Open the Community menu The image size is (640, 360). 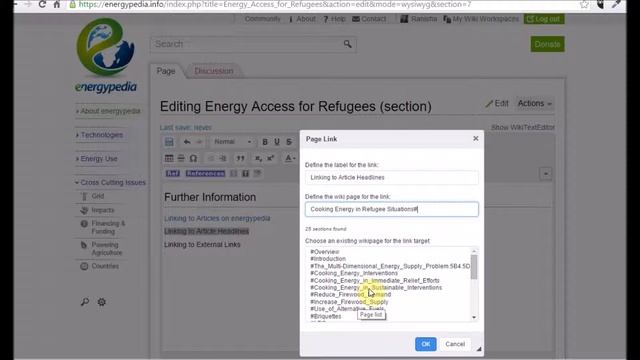point(262,19)
